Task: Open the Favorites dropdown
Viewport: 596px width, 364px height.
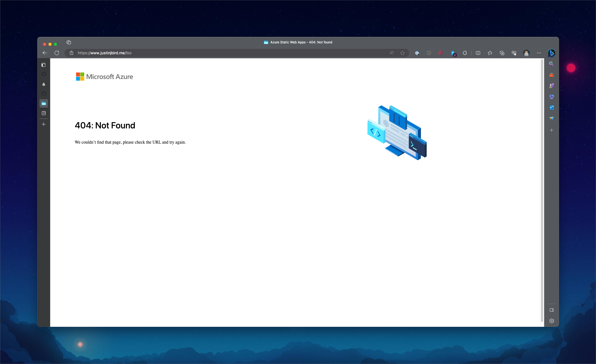Action: [x=490, y=53]
